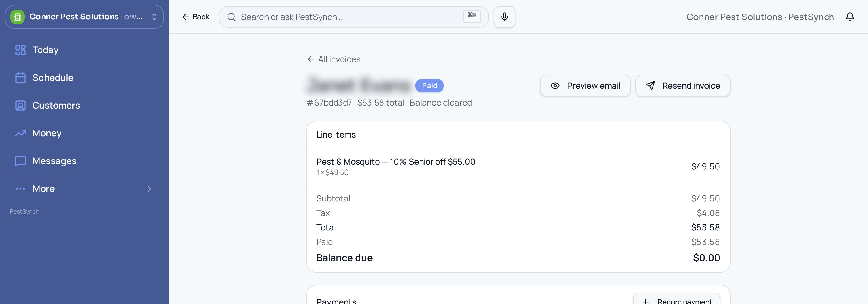The width and height of the screenshot is (868, 304).
Task: Click the Back text in the top bar
Action: point(201,17)
